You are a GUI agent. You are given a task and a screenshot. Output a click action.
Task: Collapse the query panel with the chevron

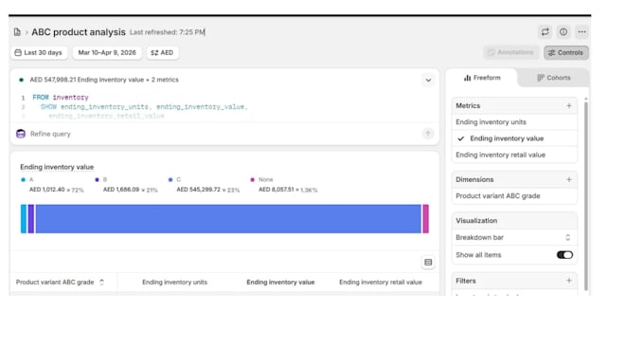pyautogui.click(x=428, y=81)
